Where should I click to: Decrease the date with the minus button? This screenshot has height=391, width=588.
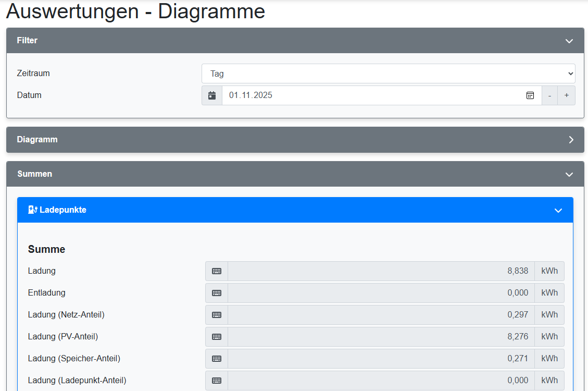point(549,95)
